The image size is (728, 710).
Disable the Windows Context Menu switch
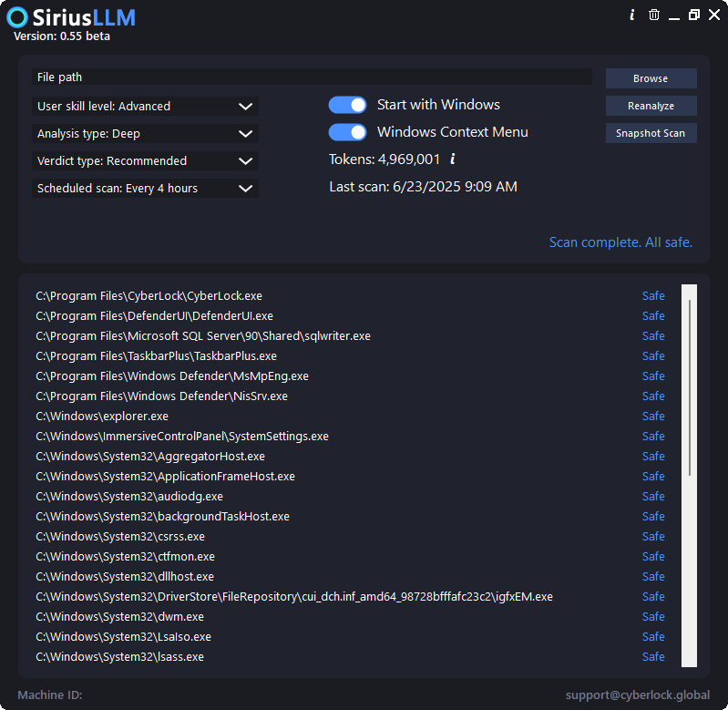pos(347,132)
